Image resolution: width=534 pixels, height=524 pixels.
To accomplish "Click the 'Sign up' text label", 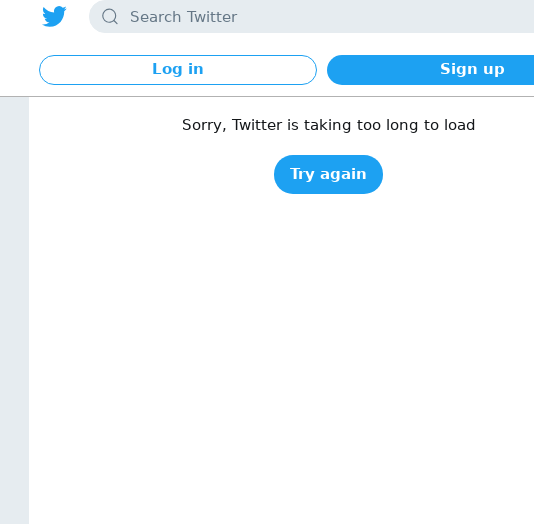I will click(472, 69).
